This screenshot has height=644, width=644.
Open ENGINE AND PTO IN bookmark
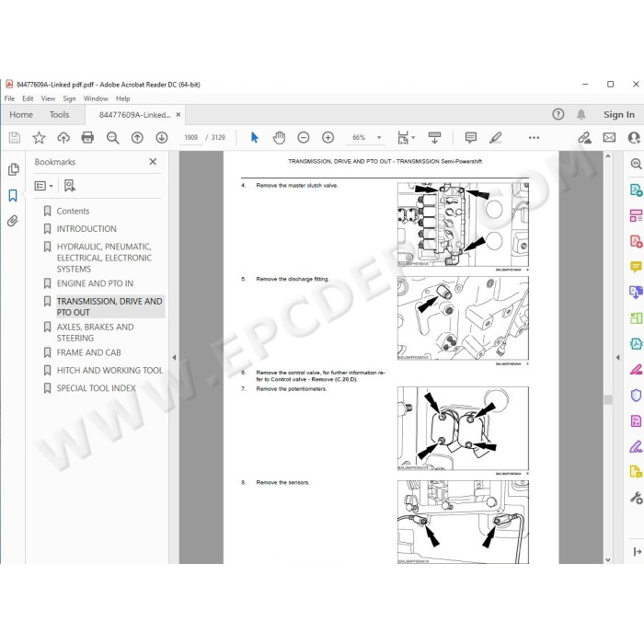95,283
